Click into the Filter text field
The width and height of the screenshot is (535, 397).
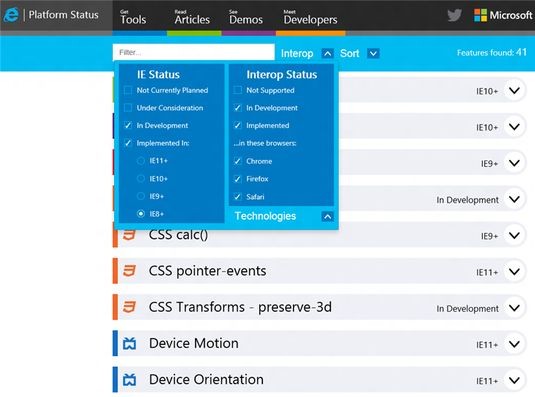[193, 52]
